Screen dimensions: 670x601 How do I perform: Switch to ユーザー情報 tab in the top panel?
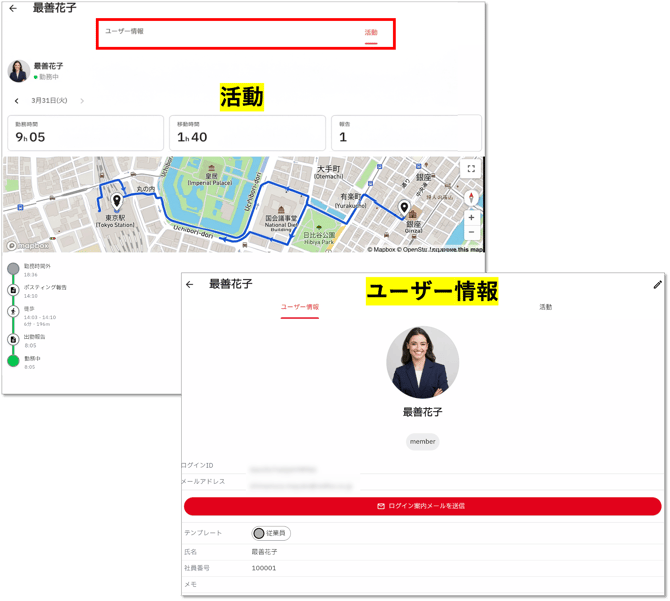point(125,32)
